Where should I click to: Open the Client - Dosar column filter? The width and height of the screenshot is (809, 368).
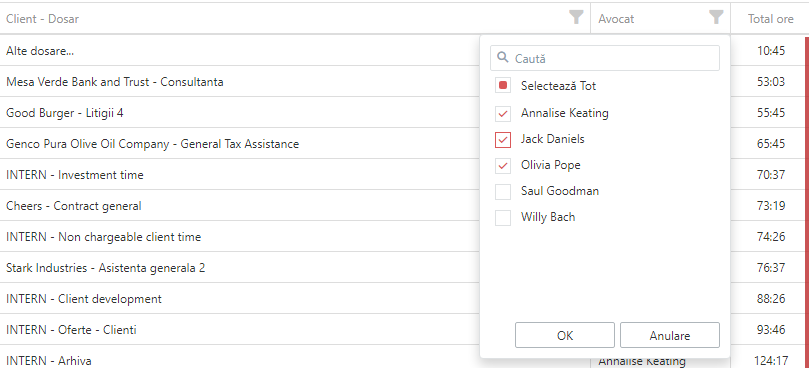click(576, 19)
